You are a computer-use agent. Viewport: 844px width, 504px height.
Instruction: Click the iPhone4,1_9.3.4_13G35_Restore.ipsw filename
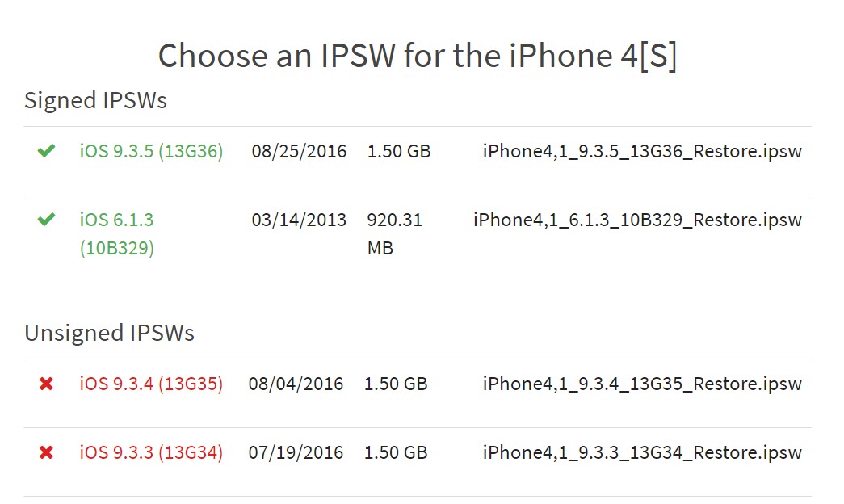[642, 384]
